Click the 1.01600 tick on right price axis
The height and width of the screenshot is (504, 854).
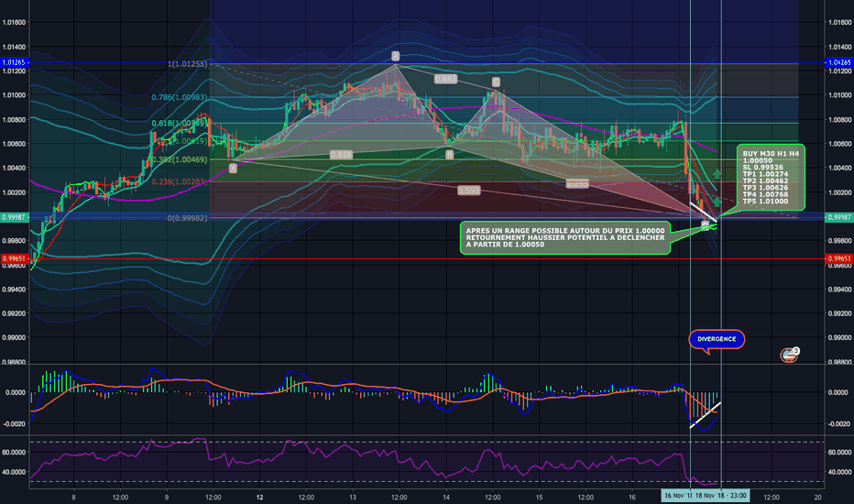[x=839, y=22]
